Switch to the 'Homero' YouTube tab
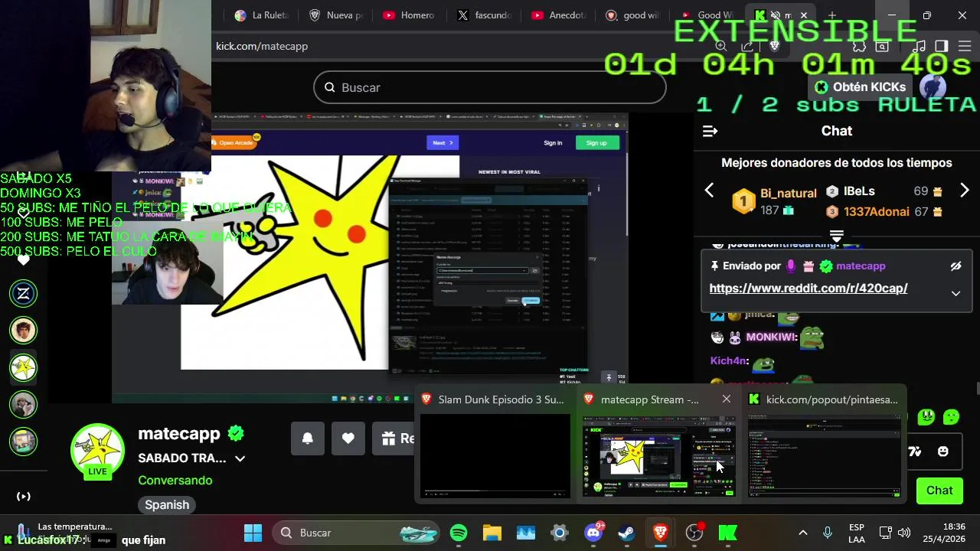Viewport: 980px width, 551px height. pos(409,15)
